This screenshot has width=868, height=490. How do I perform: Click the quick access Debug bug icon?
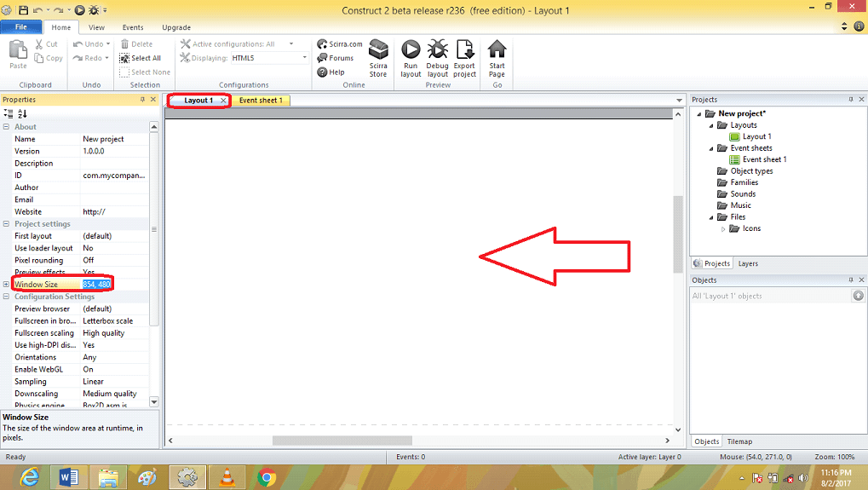94,10
